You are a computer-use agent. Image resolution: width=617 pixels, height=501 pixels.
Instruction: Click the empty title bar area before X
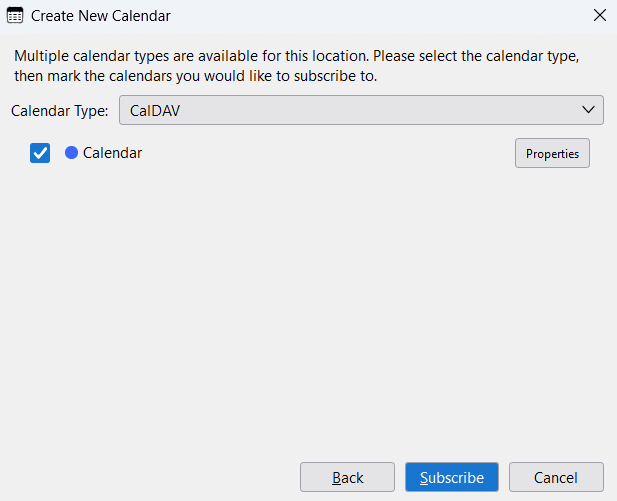(x=380, y=16)
